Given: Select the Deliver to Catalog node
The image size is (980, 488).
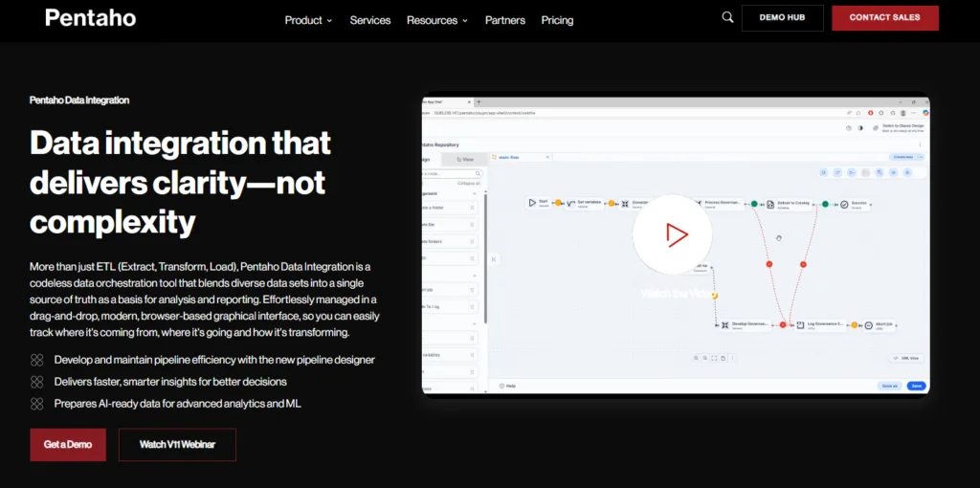Looking at the screenshot, I should pyautogui.click(x=789, y=204).
